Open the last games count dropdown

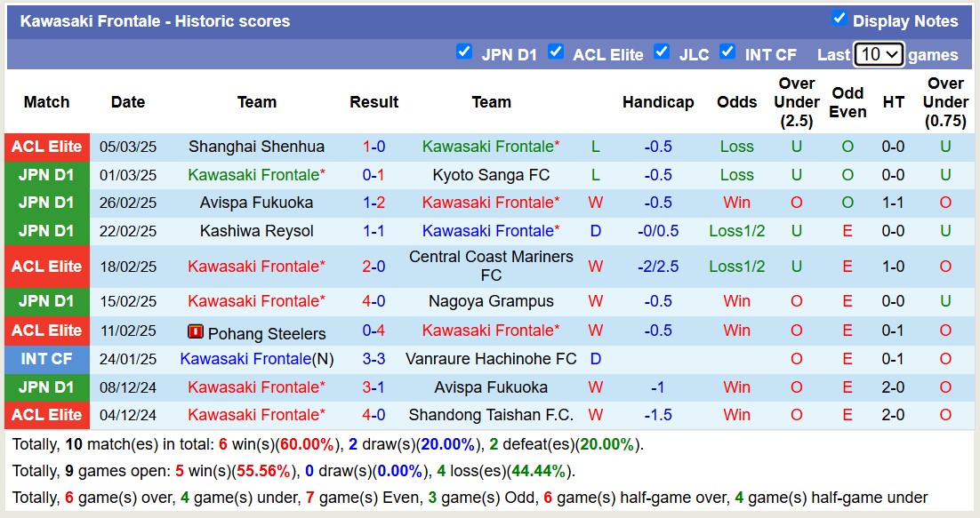[879, 54]
